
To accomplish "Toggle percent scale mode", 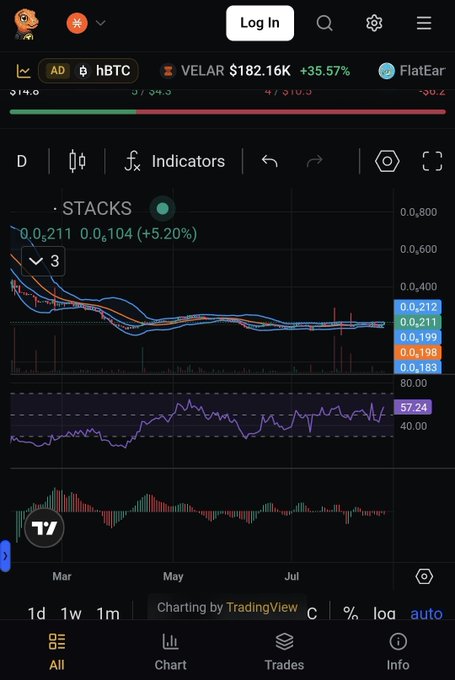I will (x=350, y=613).
